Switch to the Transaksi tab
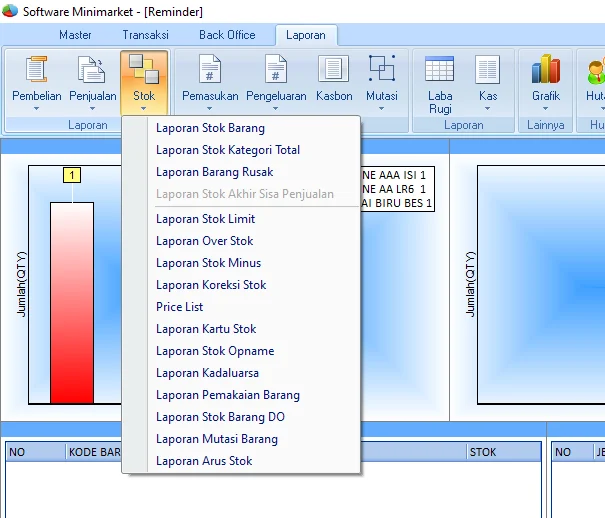This screenshot has width=605, height=518. tap(145, 35)
